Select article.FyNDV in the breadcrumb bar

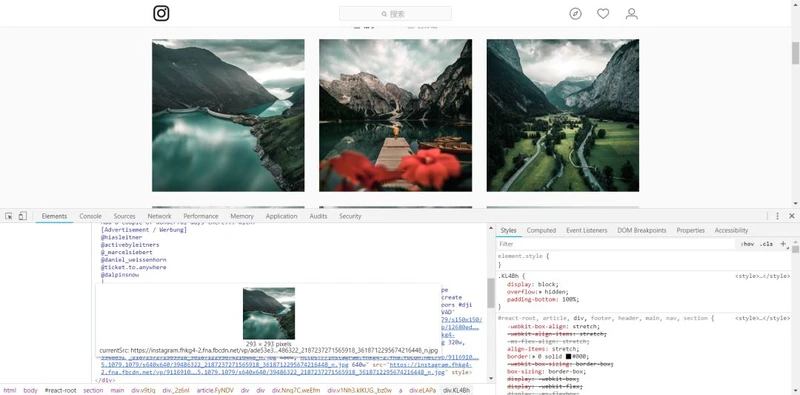click(x=215, y=390)
